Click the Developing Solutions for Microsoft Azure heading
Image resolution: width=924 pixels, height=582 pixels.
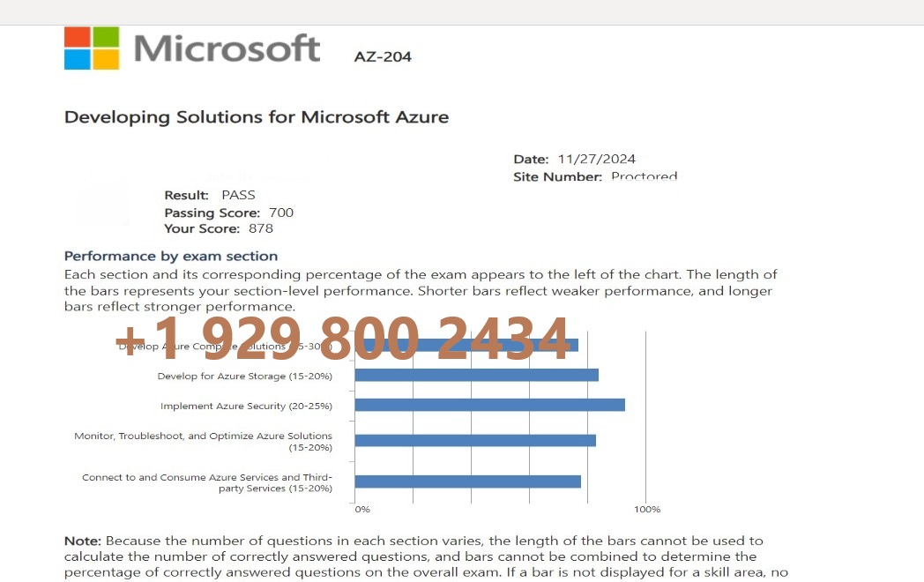(x=257, y=116)
